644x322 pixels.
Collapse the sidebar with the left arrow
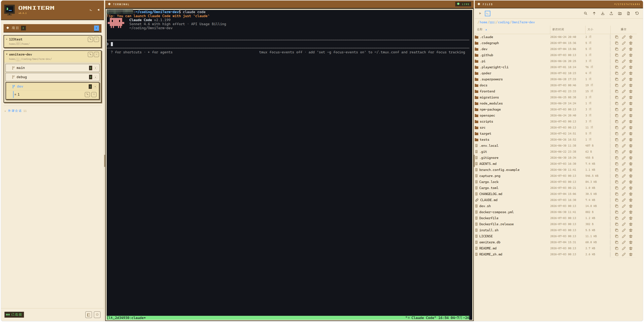click(98, 10)
